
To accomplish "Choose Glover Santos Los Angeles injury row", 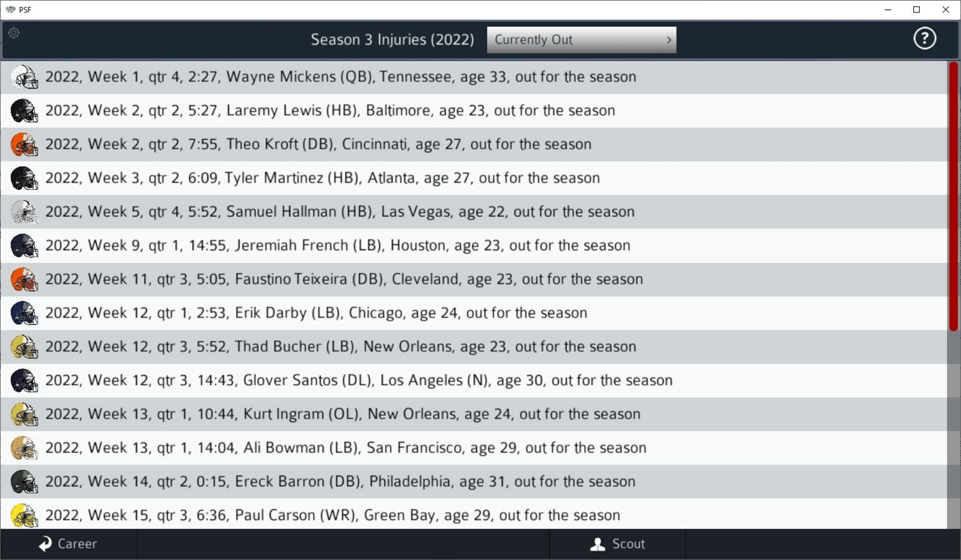I will click(358, 381).
